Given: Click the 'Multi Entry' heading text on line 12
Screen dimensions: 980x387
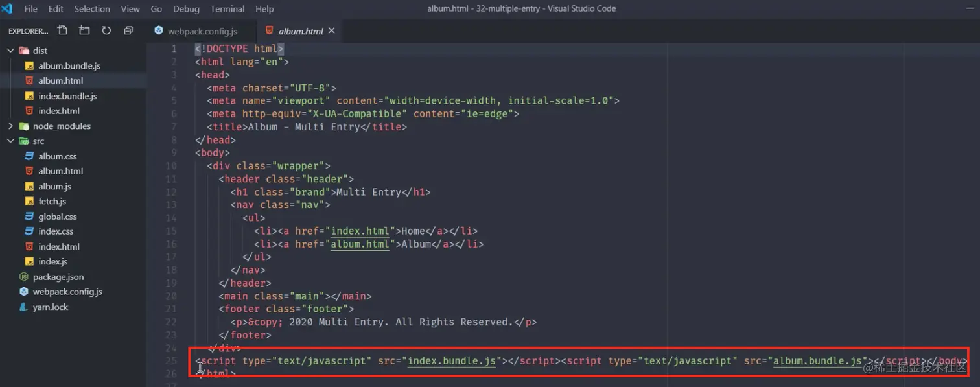Looking at the screenshot, I should [x=369, y=192].
